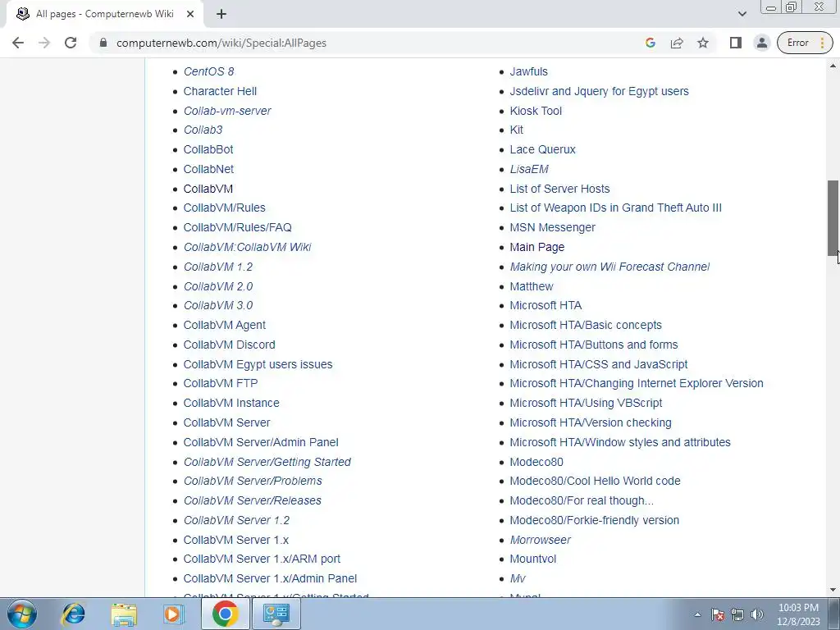Open the Character Hell page
This screenshot has height=630, width=840.
[220, 91]
